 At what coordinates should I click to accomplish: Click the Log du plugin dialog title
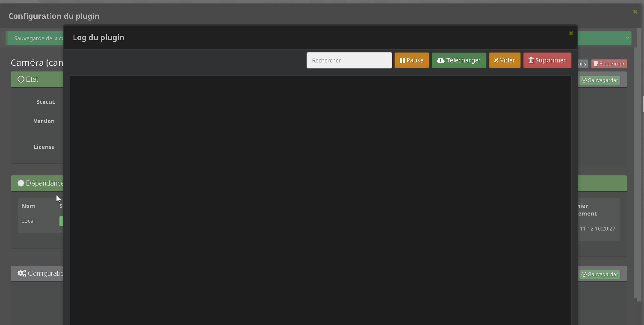98,37
